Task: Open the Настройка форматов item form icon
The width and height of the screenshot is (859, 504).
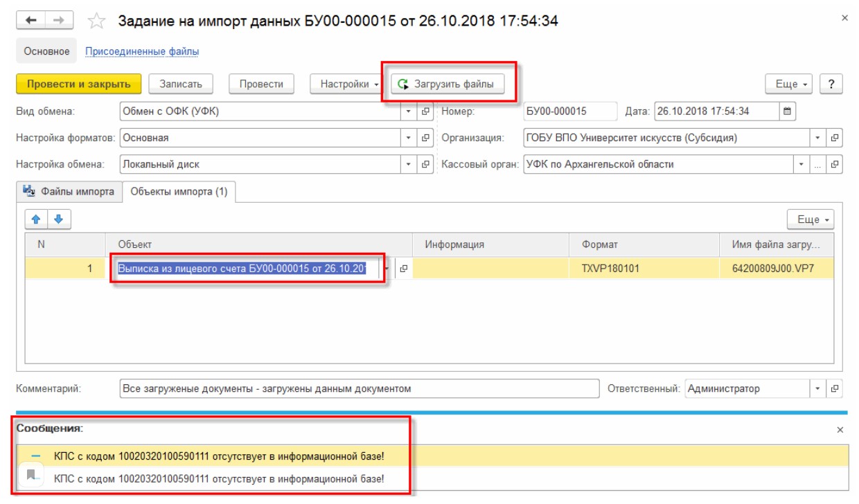Action: pyautogui.click(x=425, y=138)
